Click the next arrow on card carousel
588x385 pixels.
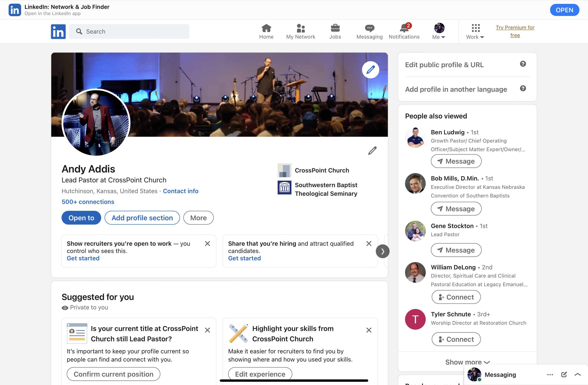[382, 251]
